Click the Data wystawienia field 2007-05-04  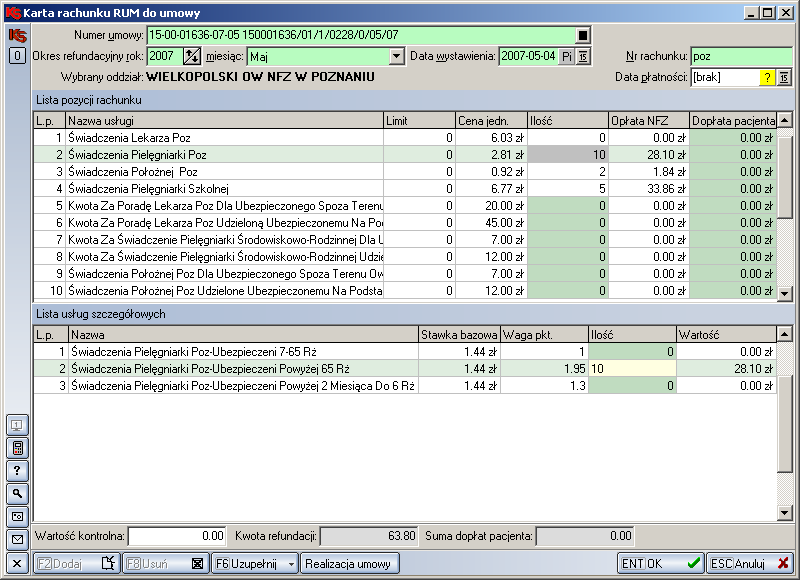529,56
